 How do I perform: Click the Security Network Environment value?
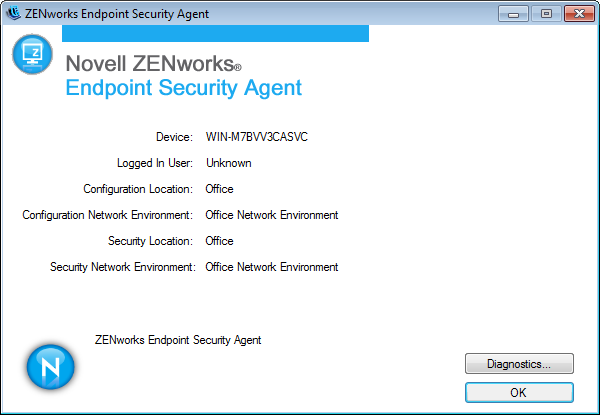click(271, 267)
